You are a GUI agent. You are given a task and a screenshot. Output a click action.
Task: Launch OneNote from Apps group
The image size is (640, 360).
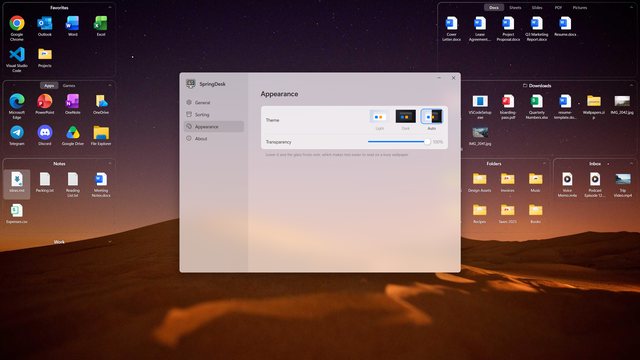pos(73,104)
